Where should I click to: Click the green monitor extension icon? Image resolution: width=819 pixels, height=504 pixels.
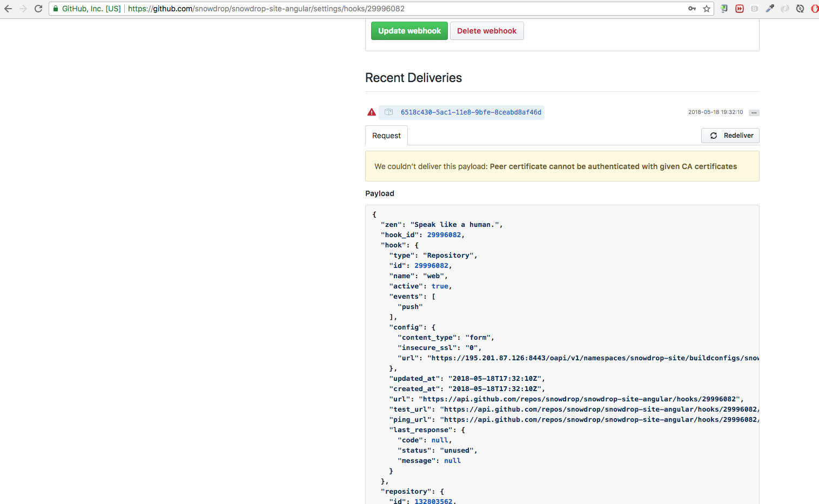click(x=724, y=9)
